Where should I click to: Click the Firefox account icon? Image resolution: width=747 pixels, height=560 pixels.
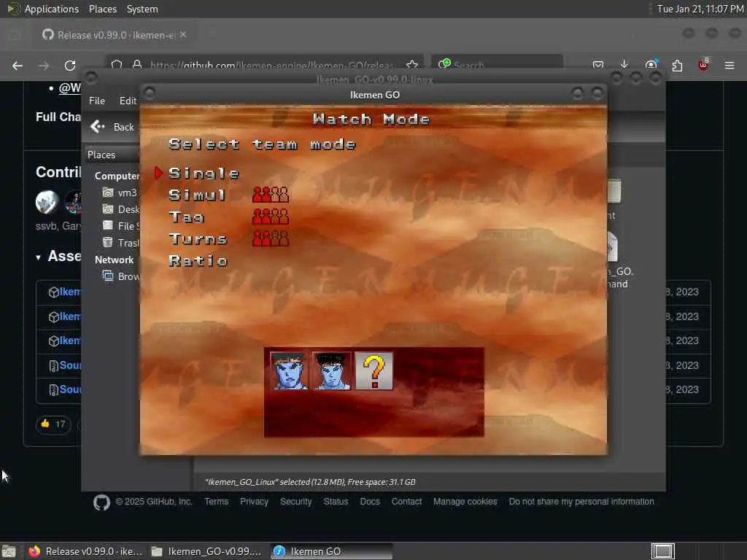pos(651,65)
